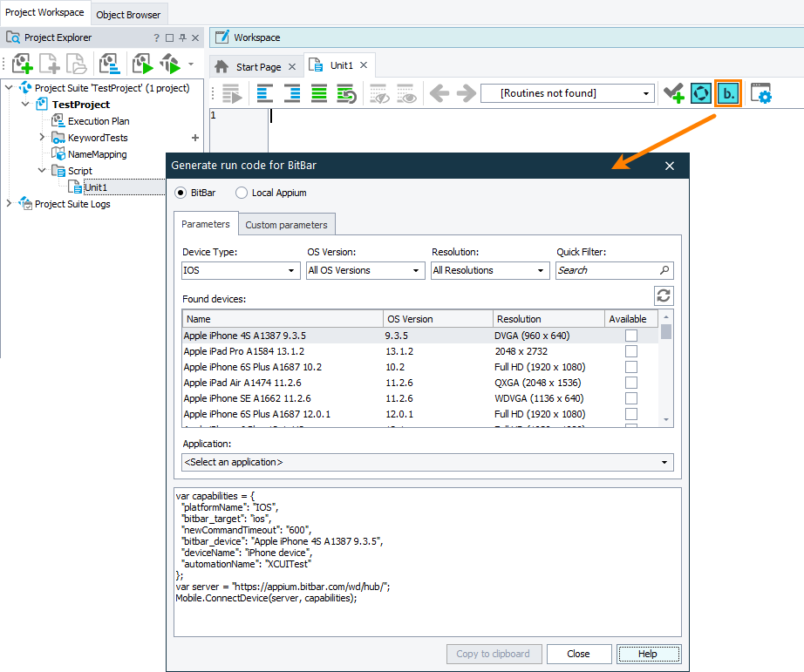804x672 pixels.
Task: Select the BitBar radio button
Action: [183, 193]
